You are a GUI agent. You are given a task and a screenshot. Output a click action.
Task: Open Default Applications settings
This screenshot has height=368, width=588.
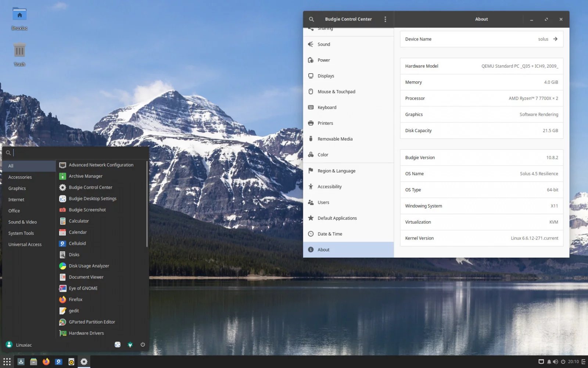point(337,218)
